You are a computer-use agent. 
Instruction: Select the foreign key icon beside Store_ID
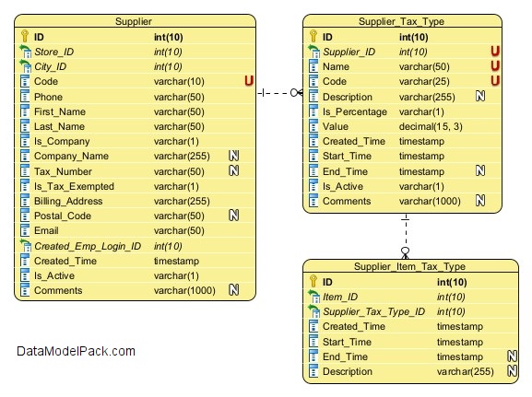25,52
